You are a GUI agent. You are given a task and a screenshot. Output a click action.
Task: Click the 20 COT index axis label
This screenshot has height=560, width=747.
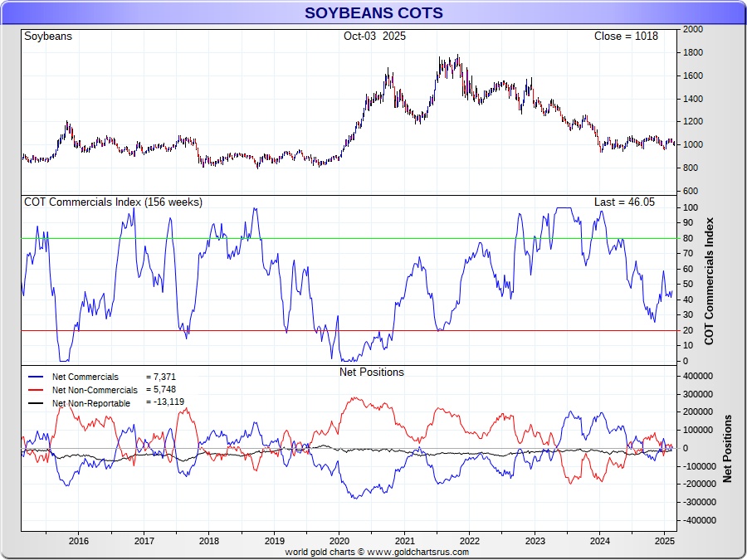tap(688, 330)
